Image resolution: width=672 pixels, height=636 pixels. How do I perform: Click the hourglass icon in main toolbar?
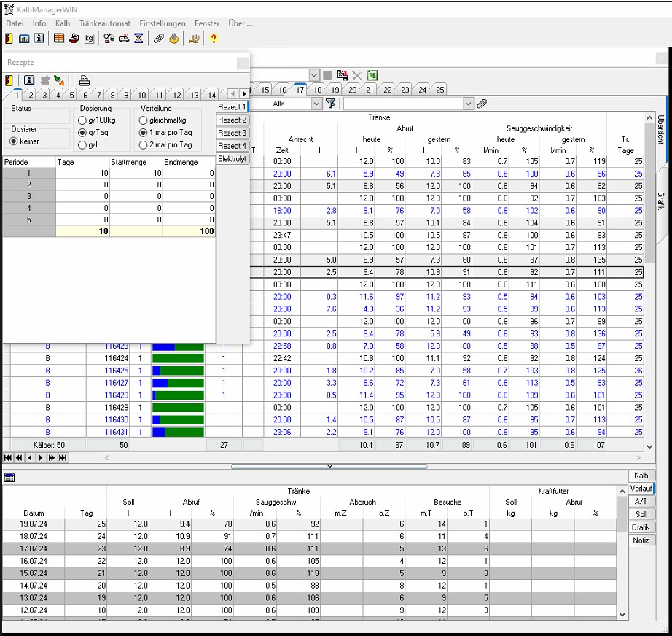(x=138, y=39)
